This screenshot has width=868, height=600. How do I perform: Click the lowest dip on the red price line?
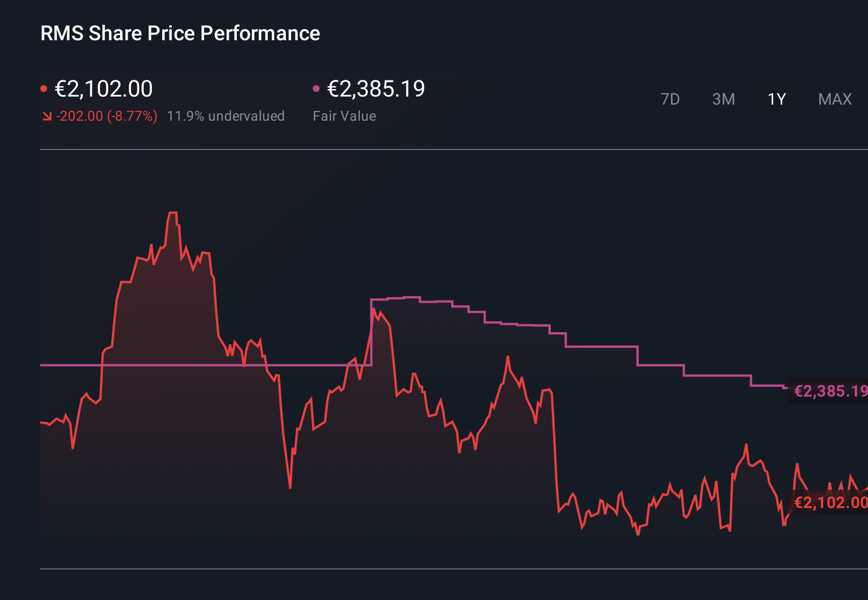pyautogui.click(x=638, y=534)
